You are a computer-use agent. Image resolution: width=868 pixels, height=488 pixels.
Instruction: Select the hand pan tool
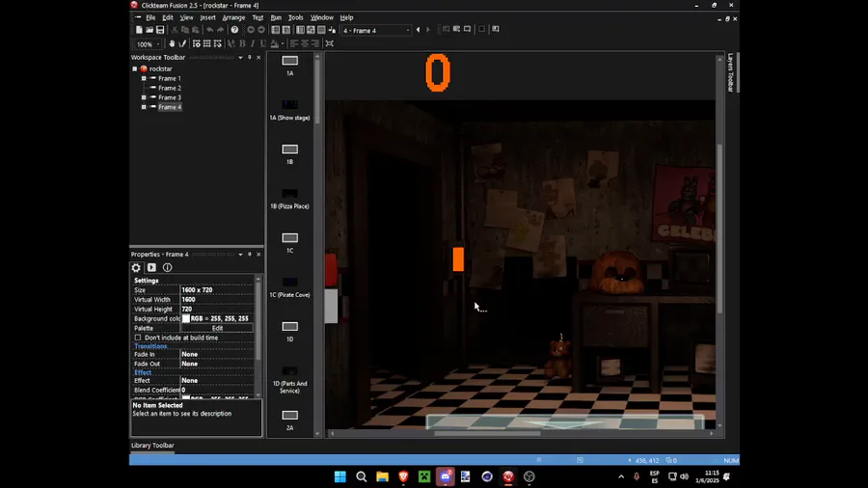[172, 43]
